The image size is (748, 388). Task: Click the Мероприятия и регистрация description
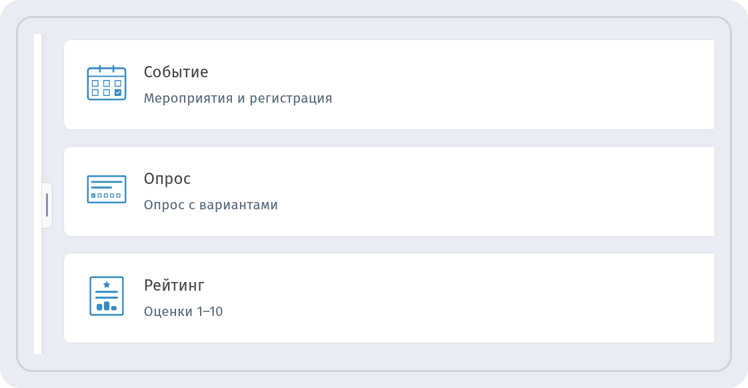(238, 98)
